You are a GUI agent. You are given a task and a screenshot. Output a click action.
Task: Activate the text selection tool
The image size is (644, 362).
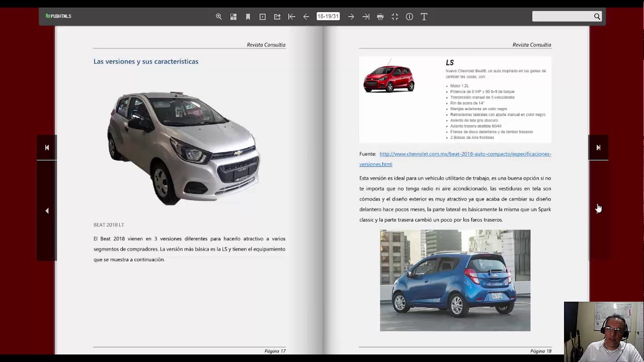(x=424, y=17)
